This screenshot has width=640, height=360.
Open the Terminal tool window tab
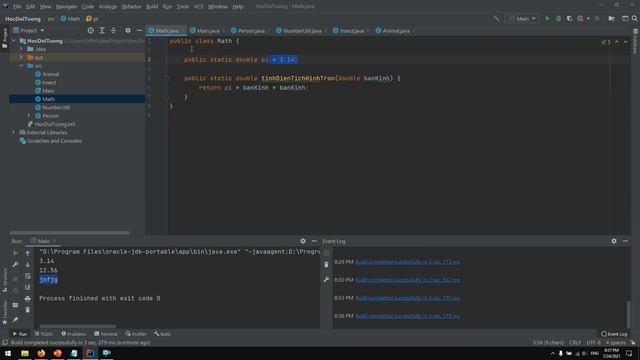(x=105, y=334)
